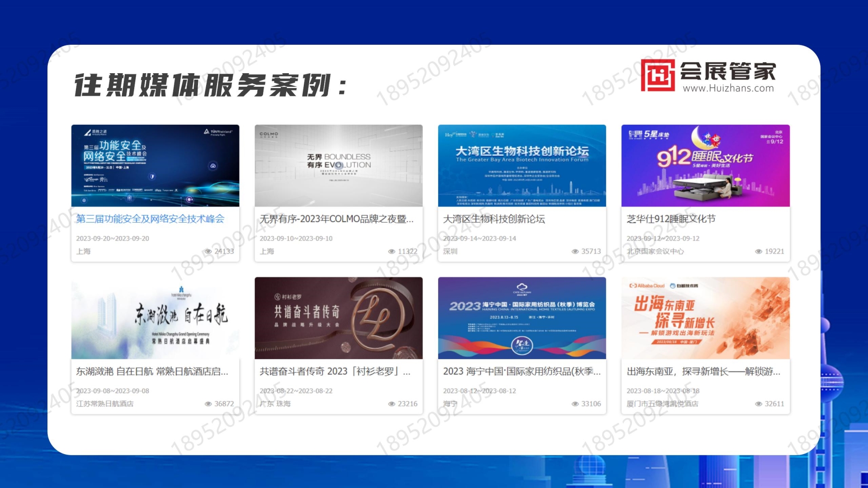Click the 会展管家 red logo icon

click(x=657, y=75)
